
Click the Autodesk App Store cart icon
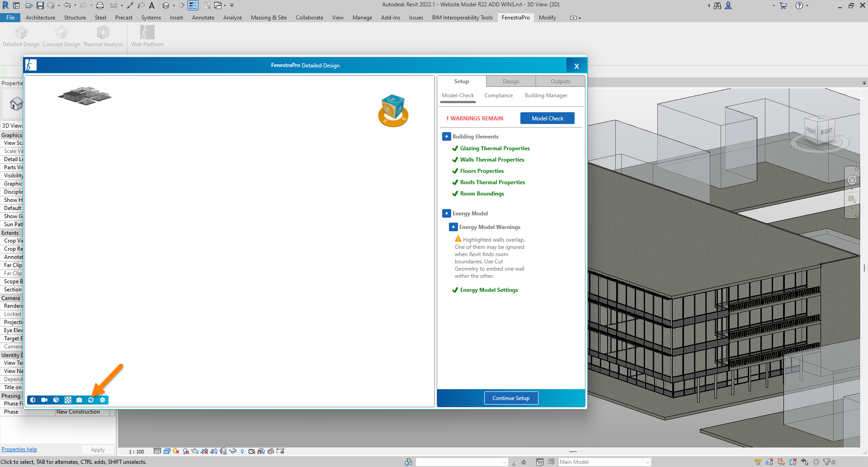click(x=783, y=5)
